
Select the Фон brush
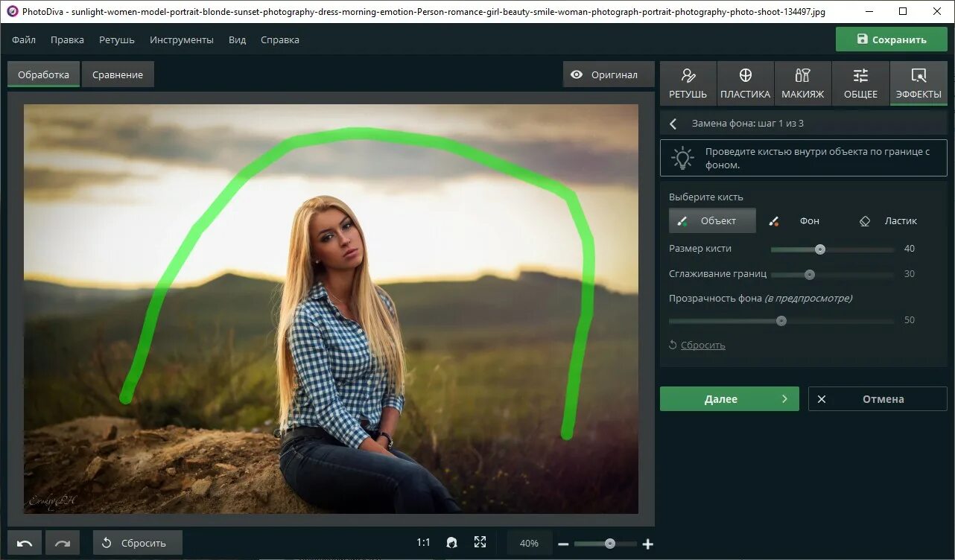tap(795, 220)
